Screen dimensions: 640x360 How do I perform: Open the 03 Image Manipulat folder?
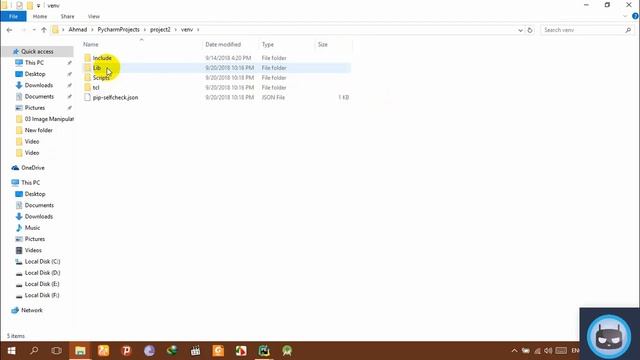click(49, 119)
